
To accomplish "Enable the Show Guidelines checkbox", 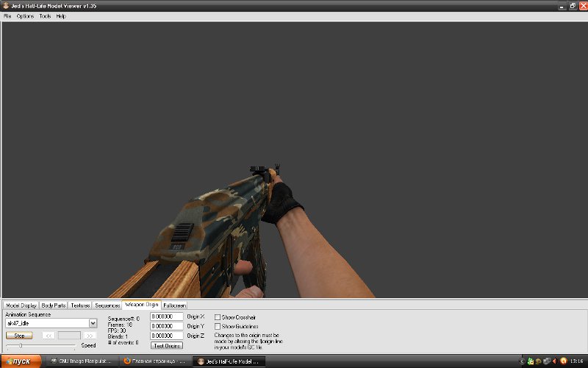I will [x=217, y=326].
